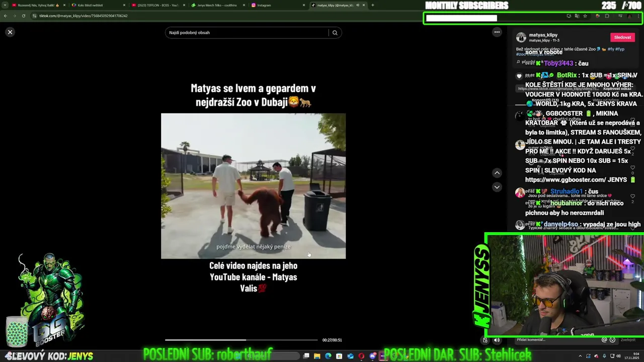Open a new browser tab with plus
The height and width of the screenshot is (362, 644).
click(372, 5)
